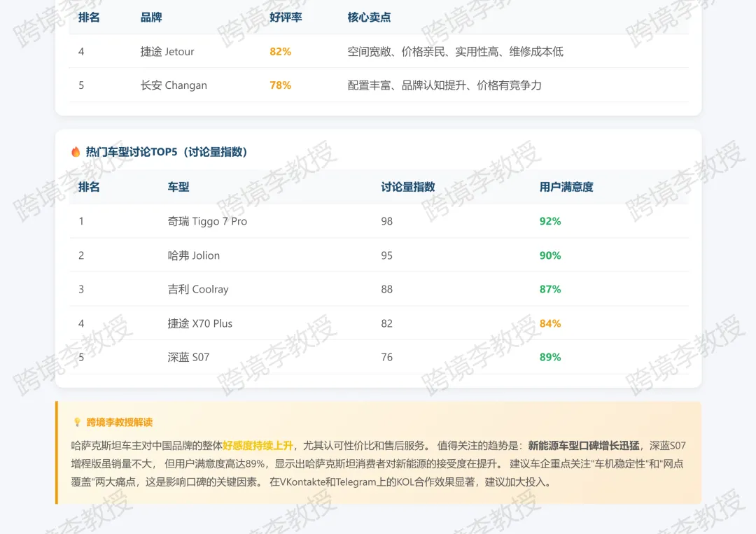Image resolution: width=756 pixels, height=534 pixels.
Task: Click the bold phrase 新能源车型口碑增长迅猛
Action: (x=584, y=446)
